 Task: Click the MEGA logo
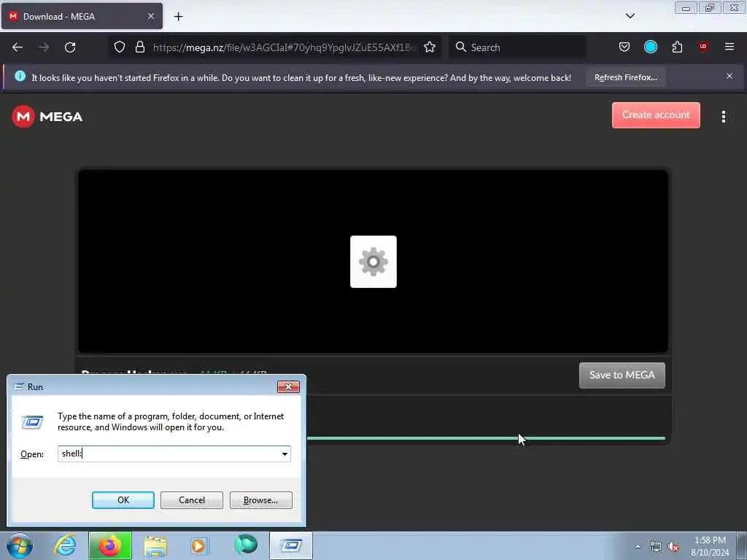(47, 117)
